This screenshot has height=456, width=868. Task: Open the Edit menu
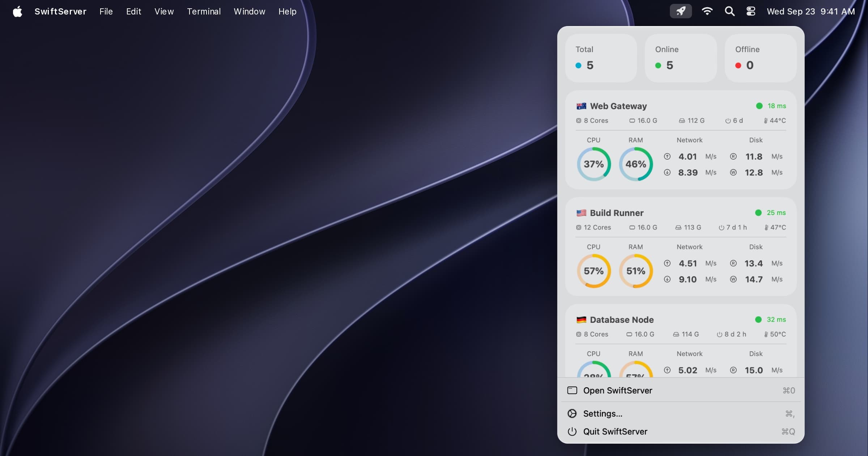click(133, 11)
